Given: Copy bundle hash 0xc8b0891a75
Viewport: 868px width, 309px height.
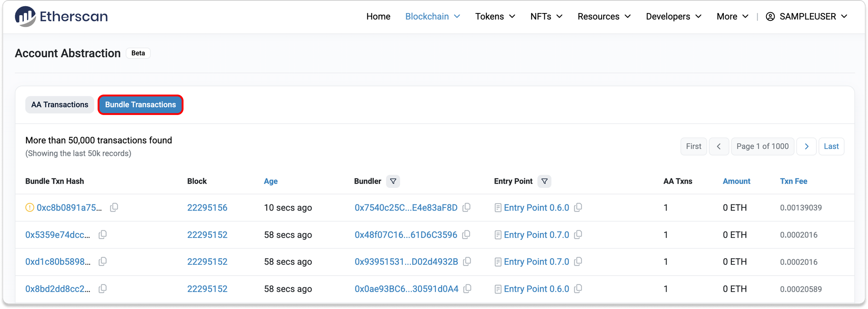Looking at the screenshot, I should point(114,207).
